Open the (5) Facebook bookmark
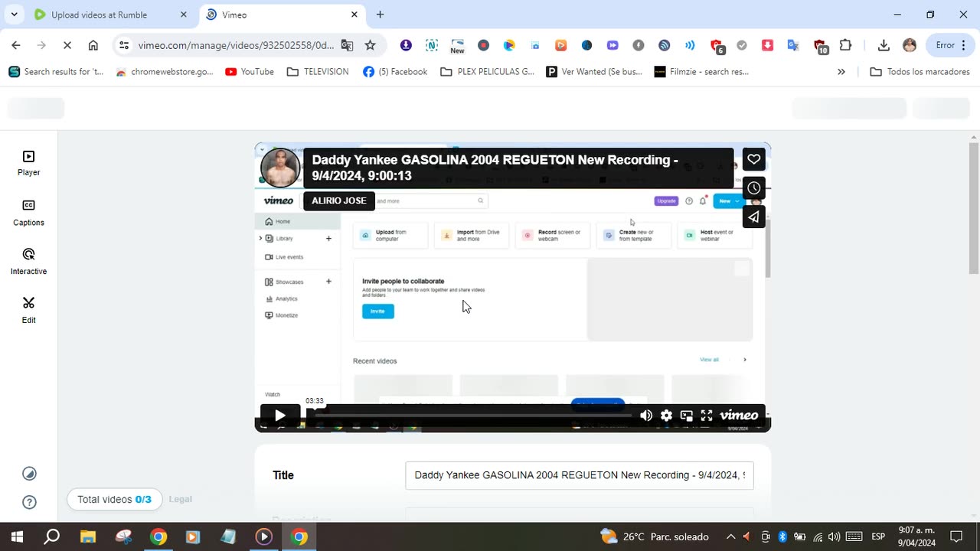Image resolution: width=980 pixels, height=551 pixels. tap(395, 72)
